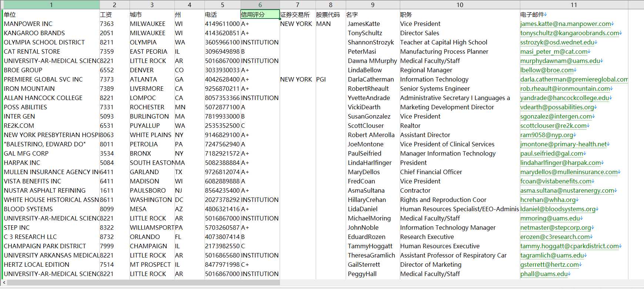Select the HERTZ LOCAL EDITION cell
The height and width of the screenshot is (289, 644).
pyautogui.click(x=51, y=265)
